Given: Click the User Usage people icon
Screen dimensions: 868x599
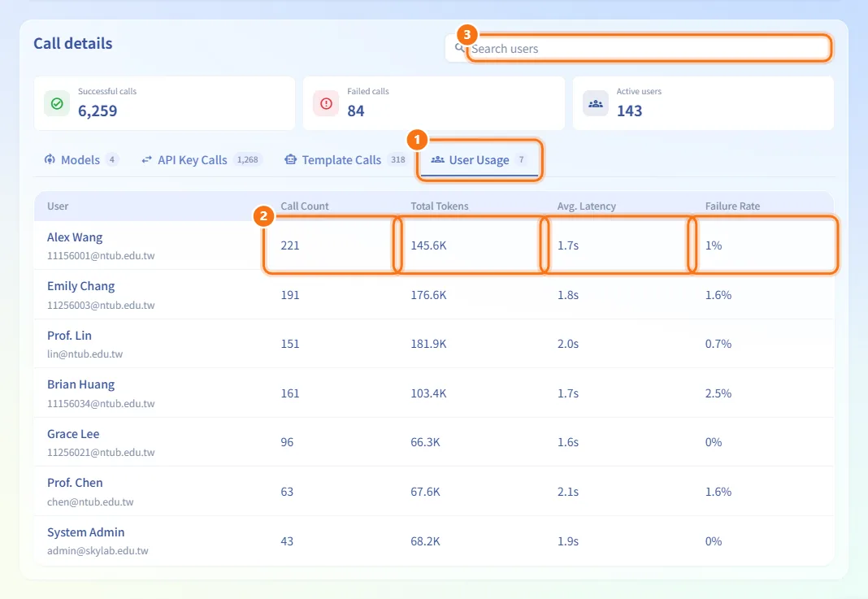Looking at the screenshot, I should (x=438, y=159).
